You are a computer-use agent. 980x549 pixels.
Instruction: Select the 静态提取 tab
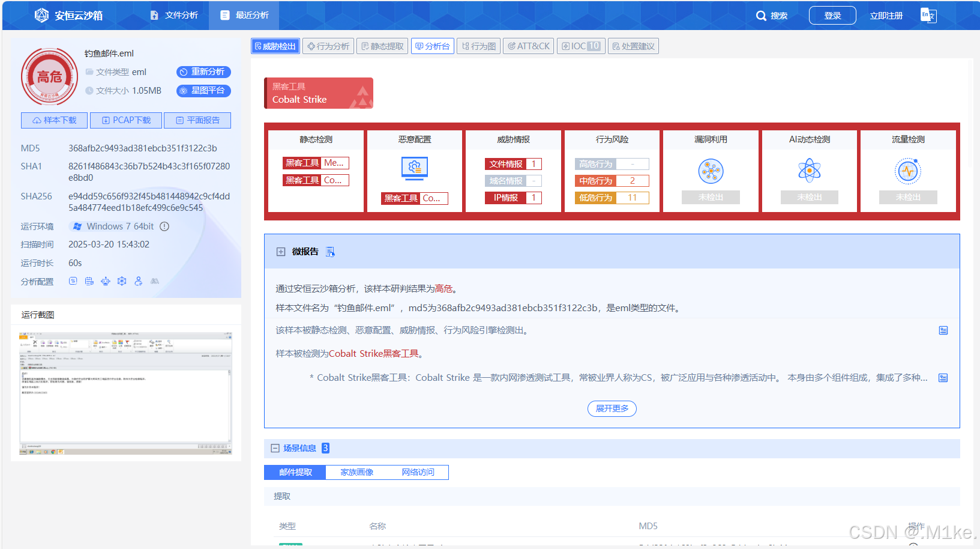coord(382,46)
